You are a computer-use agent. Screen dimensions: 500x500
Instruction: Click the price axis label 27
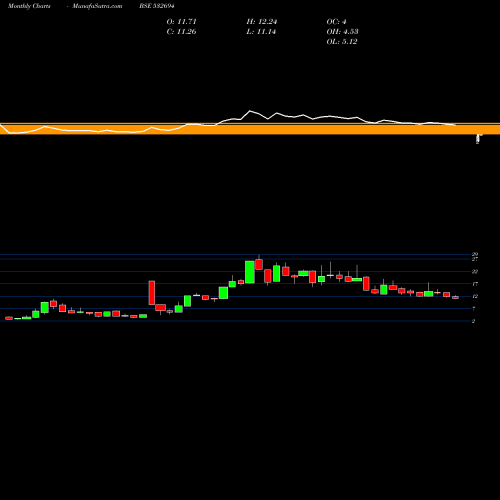coord(475,259)
